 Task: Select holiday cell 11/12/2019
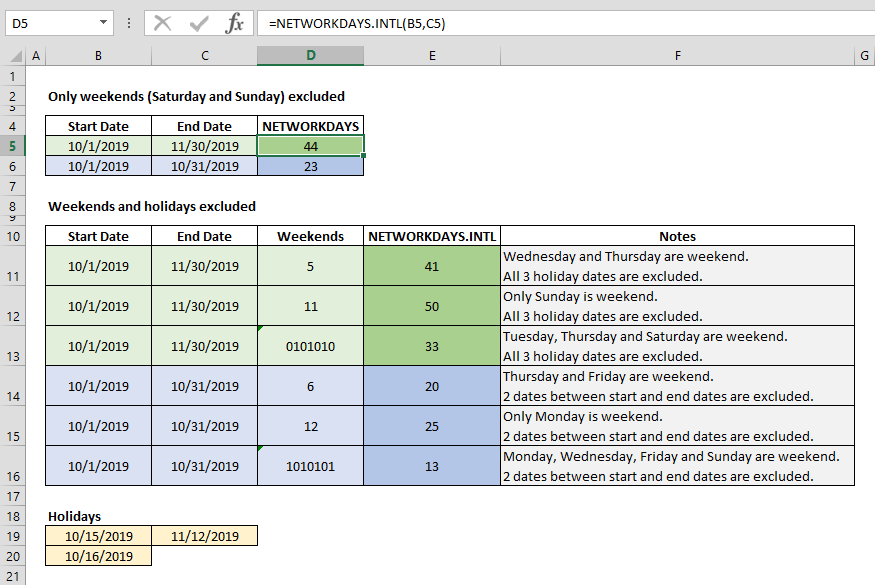204,536
